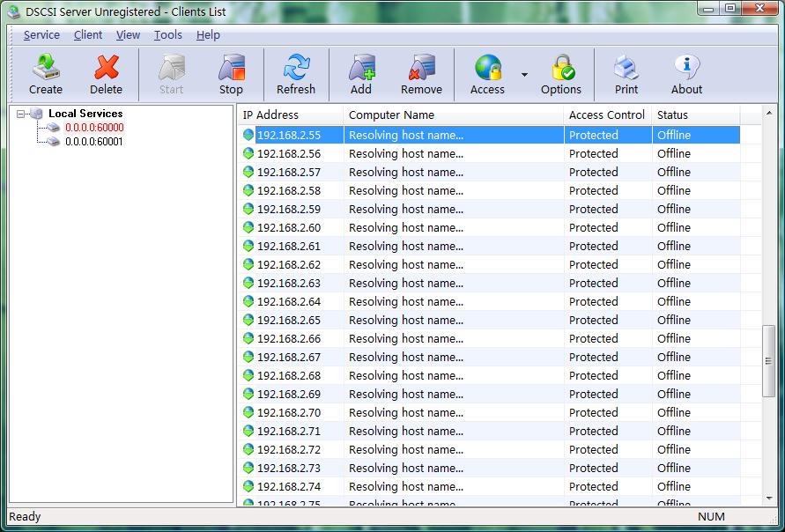Click globe icon of 192.168.2.70
785x532 pixels.
pyautogui.click(x=248, y=412)
